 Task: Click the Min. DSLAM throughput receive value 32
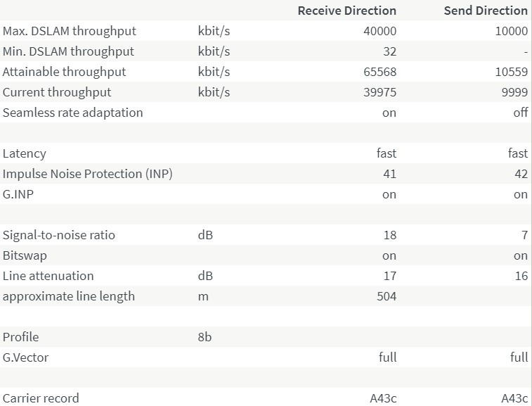pyautogui.click(x=389, y=51)
